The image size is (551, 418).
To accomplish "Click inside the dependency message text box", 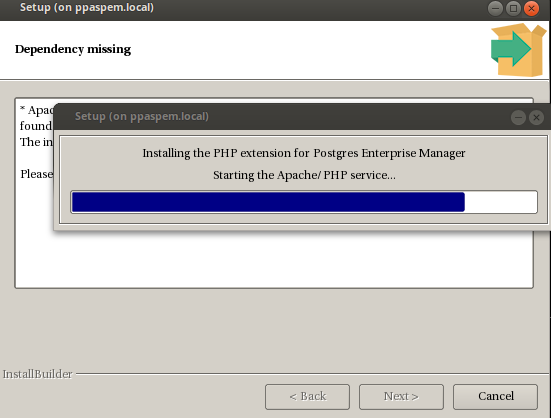I will (x=274, y=258).
